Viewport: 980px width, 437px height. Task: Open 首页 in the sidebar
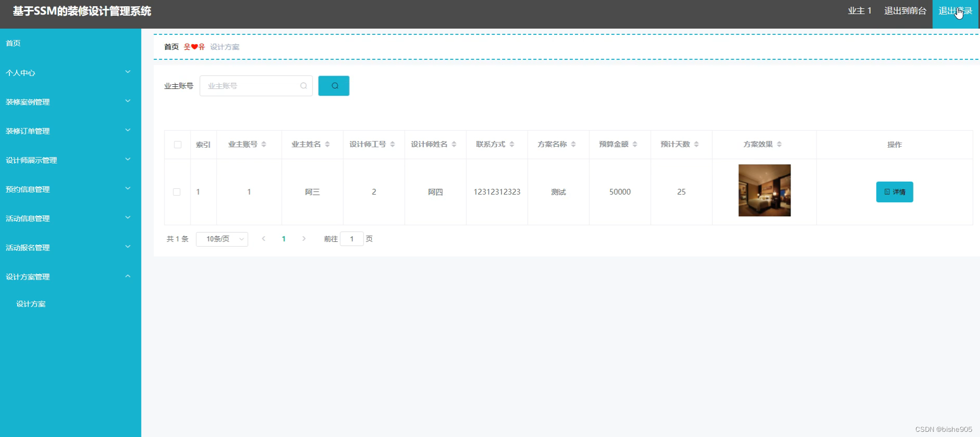pos(70,43)
